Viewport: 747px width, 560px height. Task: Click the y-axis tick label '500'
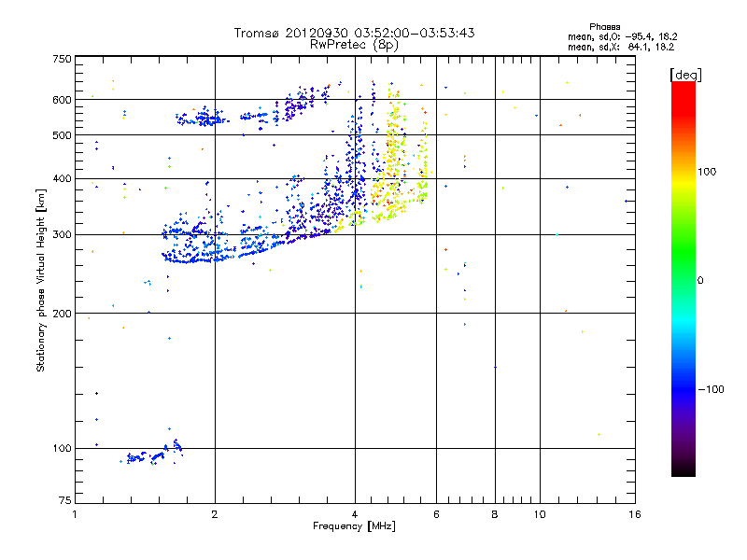tap(62, 135)
